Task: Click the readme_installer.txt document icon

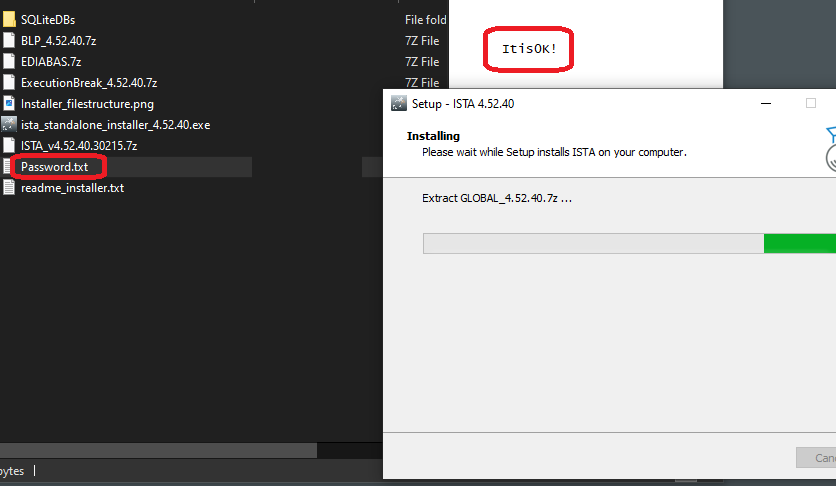Action: click(x=9, y=188)
